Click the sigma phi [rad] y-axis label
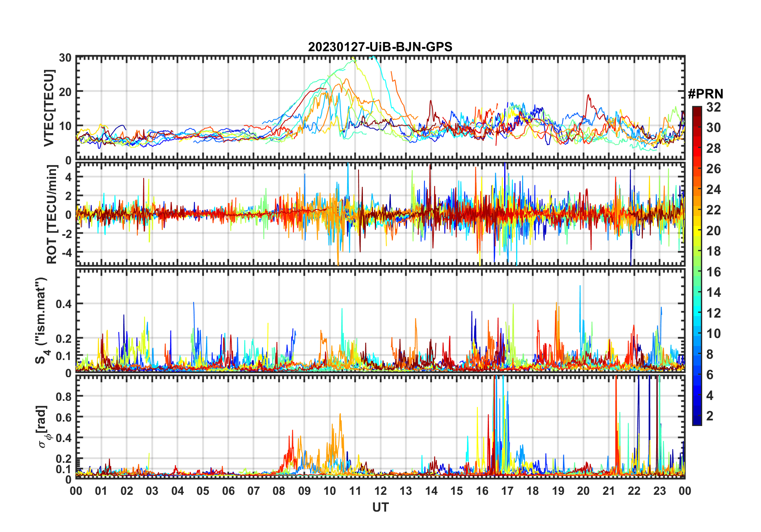 tap(45, 426)
